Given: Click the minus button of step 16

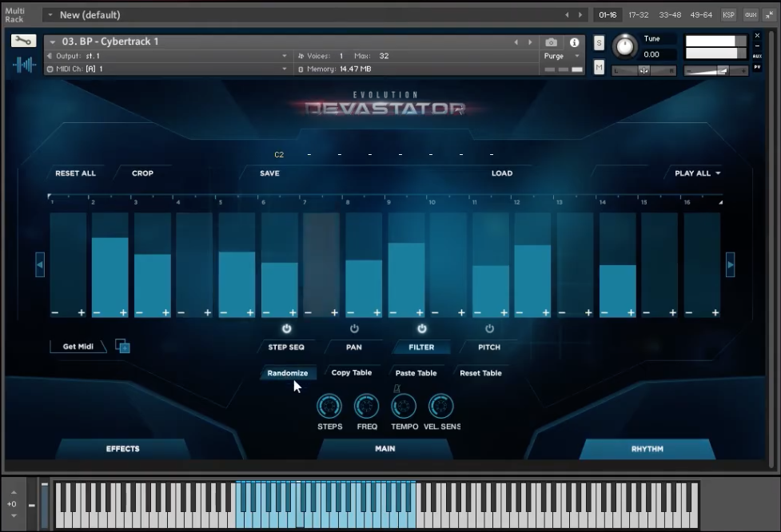Looking at the screenshot, I should tap(689, 312).
